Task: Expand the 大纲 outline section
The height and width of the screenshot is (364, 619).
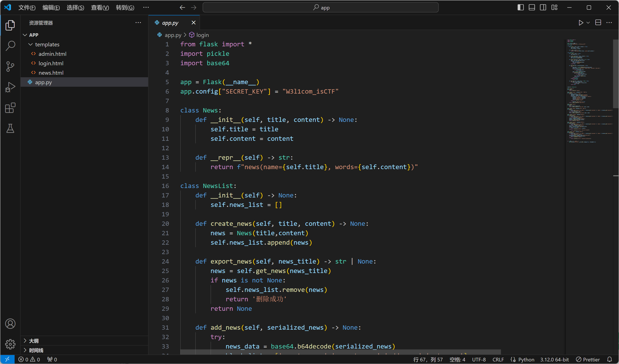Action: (34, 341)
